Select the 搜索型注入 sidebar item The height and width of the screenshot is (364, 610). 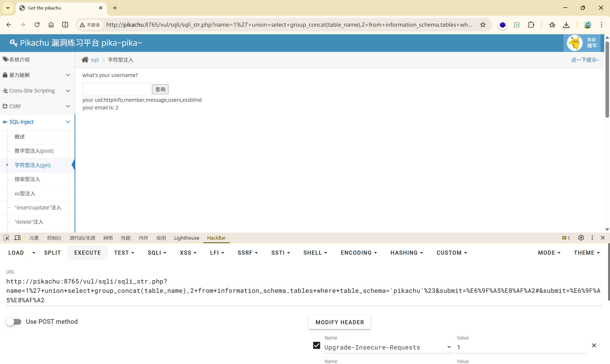(27, 179)
